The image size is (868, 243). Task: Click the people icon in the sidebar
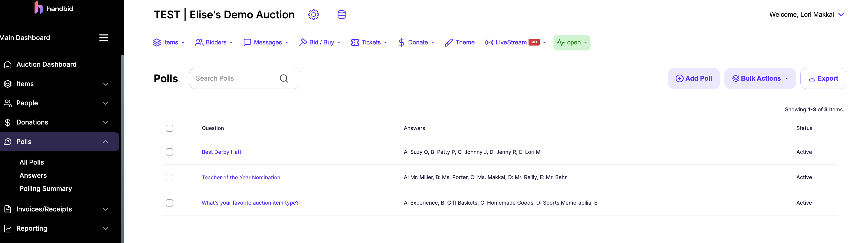[8, 103]
